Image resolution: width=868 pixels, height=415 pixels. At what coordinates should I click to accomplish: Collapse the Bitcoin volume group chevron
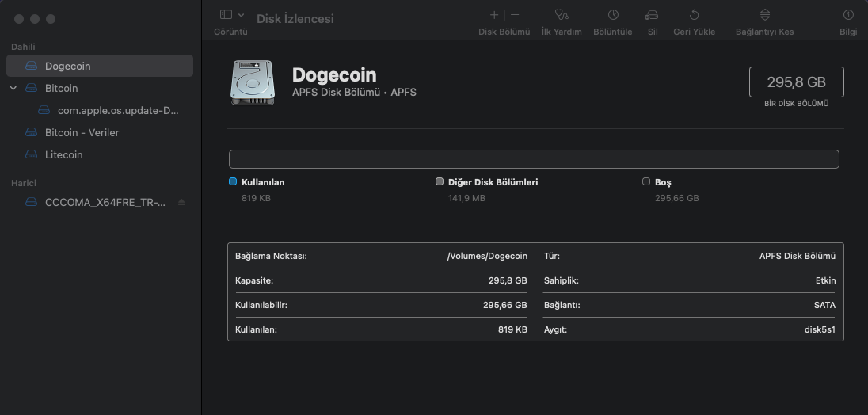pos(13,88)
